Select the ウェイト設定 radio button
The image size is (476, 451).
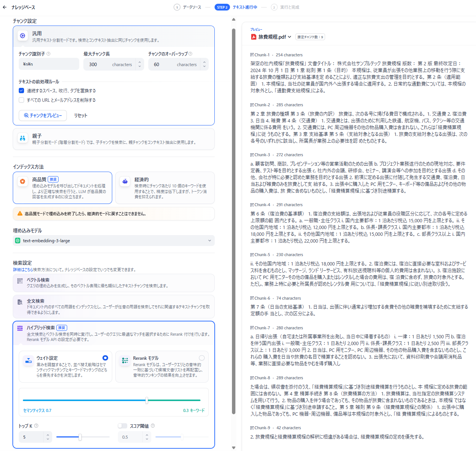pyautogui.click(x=105, y=358)
